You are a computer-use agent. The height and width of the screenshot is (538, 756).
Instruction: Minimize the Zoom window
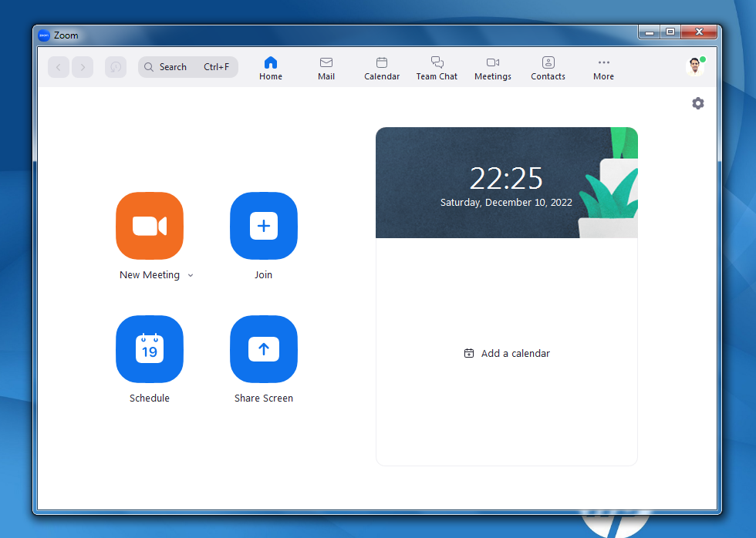click(x=649, y=32)
